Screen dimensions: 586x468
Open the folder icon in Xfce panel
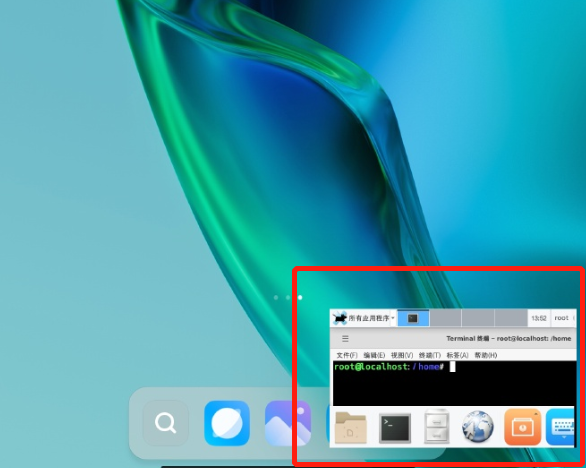click(x=351, y=427)
